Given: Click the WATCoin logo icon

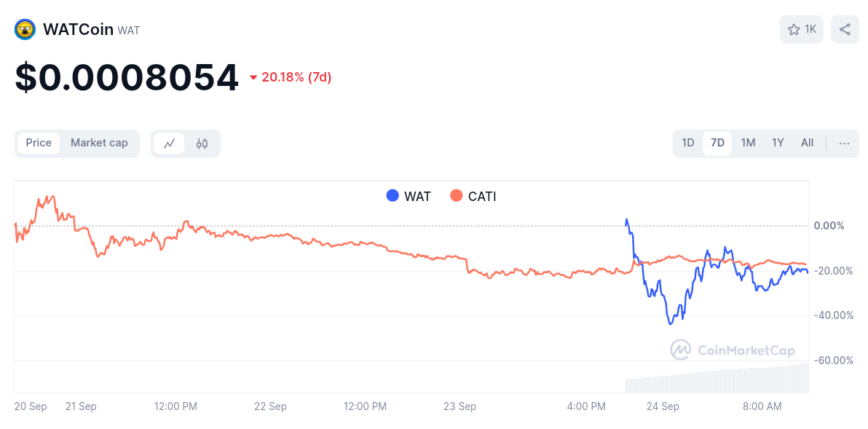Looking at the screenshot, I should tap(24, 29).
